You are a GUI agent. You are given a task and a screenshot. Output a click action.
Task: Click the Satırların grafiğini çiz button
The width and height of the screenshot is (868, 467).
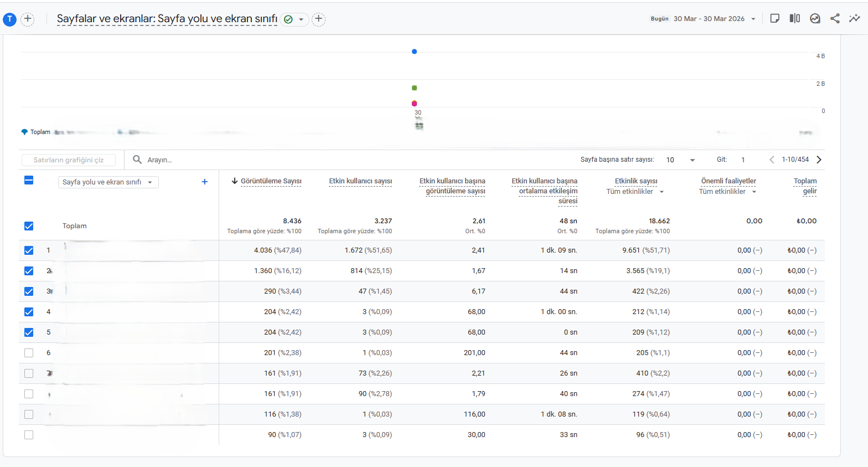(69, 160)
